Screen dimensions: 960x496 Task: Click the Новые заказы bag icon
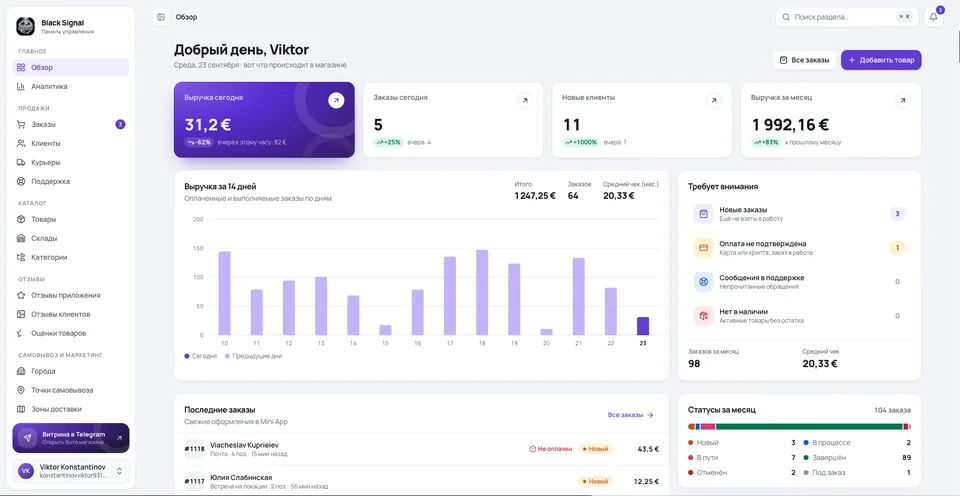703,214
